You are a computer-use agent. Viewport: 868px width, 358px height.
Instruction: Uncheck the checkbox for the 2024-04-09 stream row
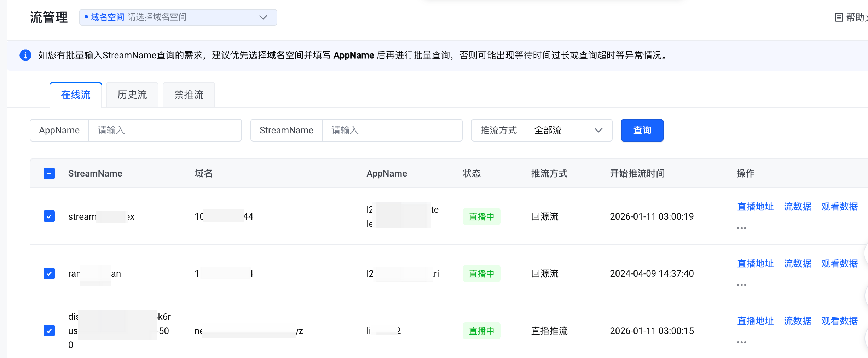tap(49, 273)
